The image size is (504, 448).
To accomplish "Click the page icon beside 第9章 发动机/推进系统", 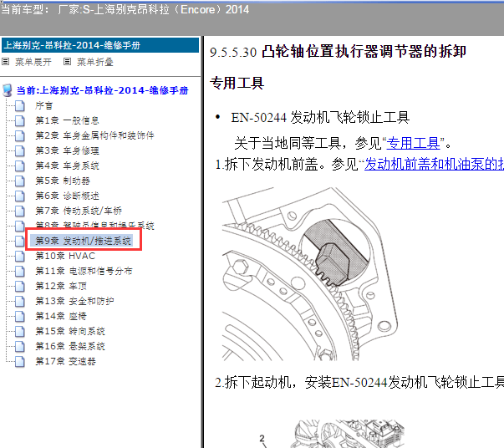I will [x=20, y=241].
